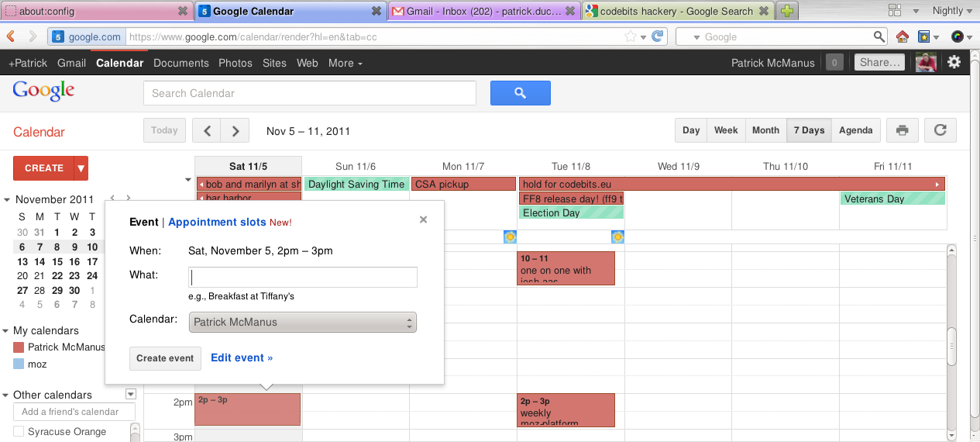Viewport: 980px width, 442px height.
Task: Click the Share... button
Action: 880,63
